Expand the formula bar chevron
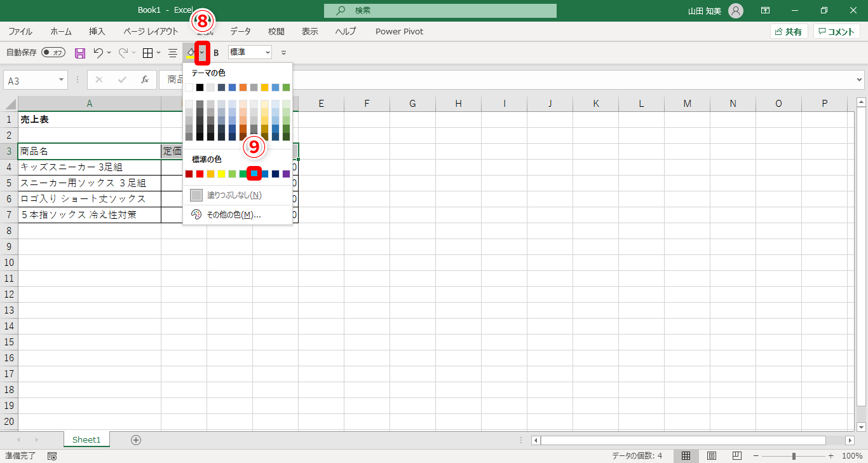 (x=860, y=79)
